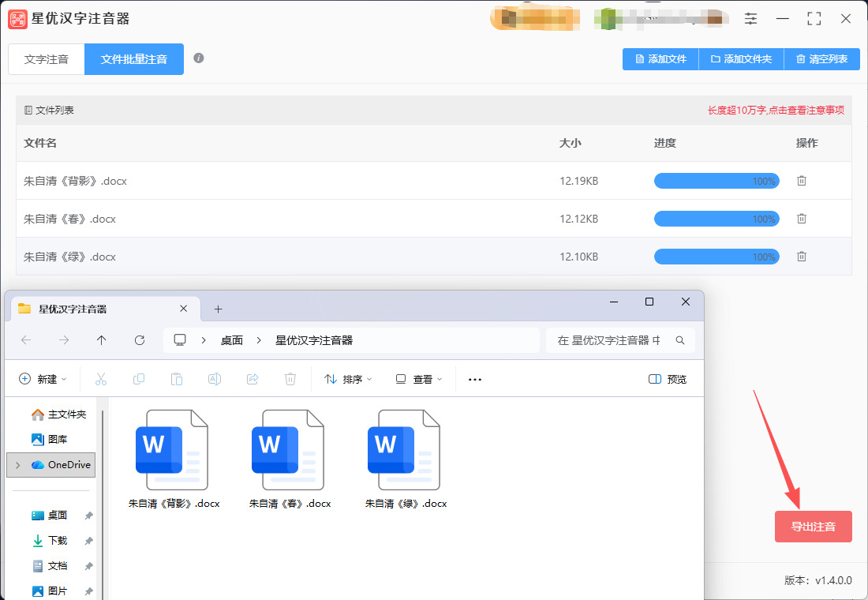
Task: Go up one folder level in Explorer
Action: 101,340
